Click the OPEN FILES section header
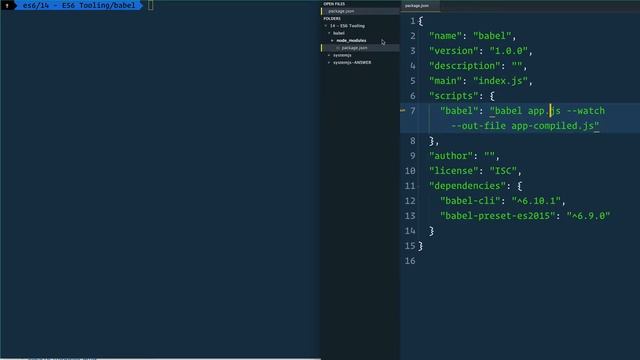 [x=334, y=4]
